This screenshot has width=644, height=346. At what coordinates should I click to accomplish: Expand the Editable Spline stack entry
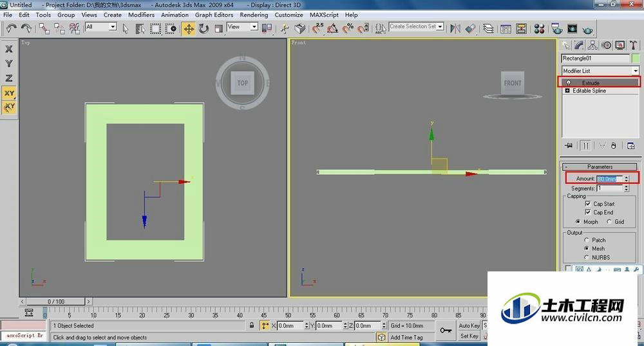tap(567, 91)
